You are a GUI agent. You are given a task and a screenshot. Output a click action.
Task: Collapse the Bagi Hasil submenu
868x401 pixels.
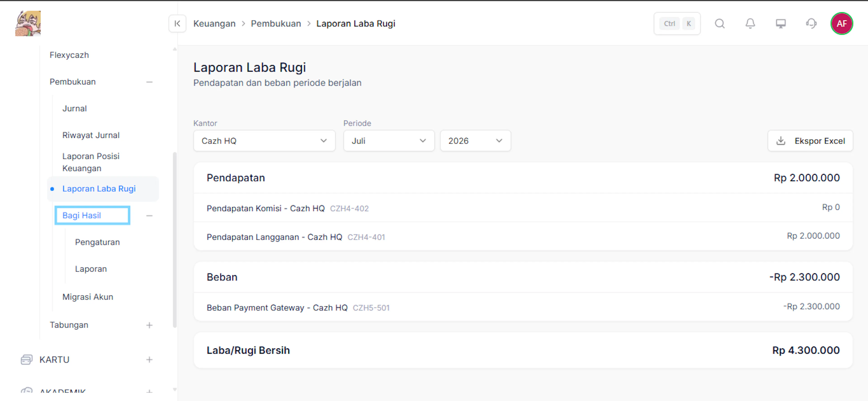(149, 215)
